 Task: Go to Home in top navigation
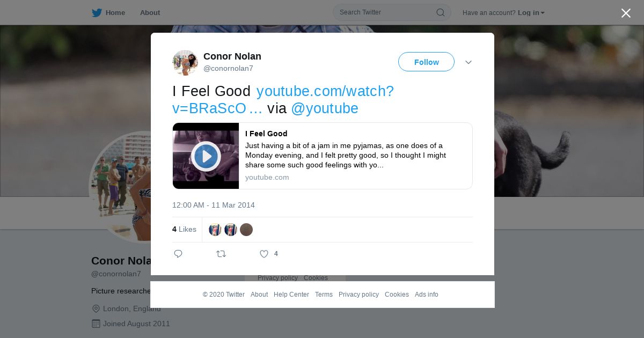coord(115,13)
